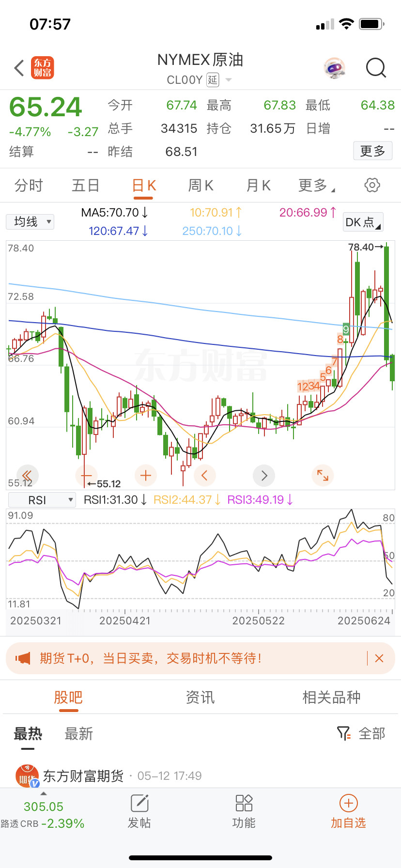401x868 pixels.
Task: Tap the 延 delayed-quote badge
Action: [x=213, y=80]
